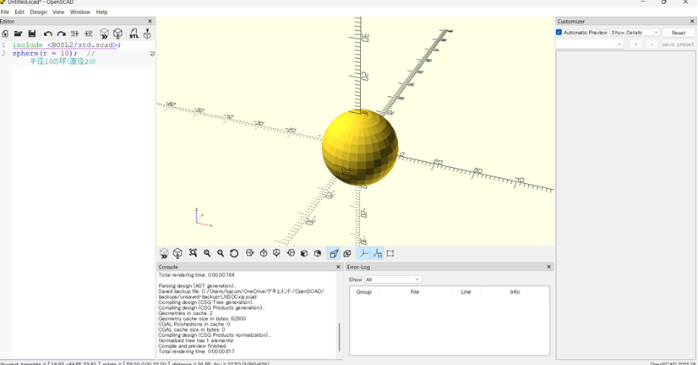Open the Help menu
This screenshot has height=365, width=698.
coord(101,12)
